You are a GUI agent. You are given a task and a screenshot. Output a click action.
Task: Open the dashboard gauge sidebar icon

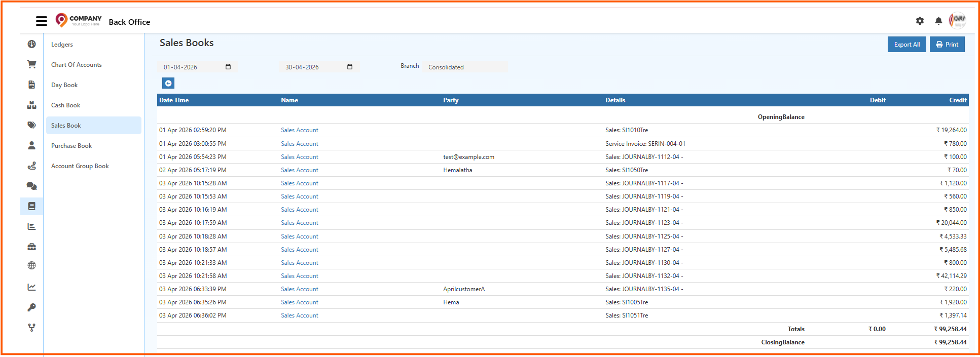pos(31,44)
